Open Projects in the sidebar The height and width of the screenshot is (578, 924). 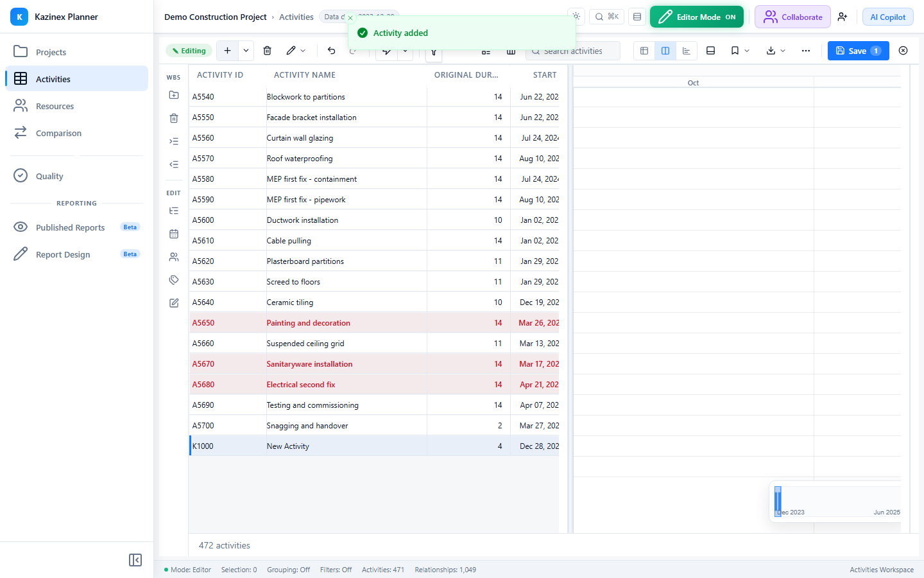point(77,52)
